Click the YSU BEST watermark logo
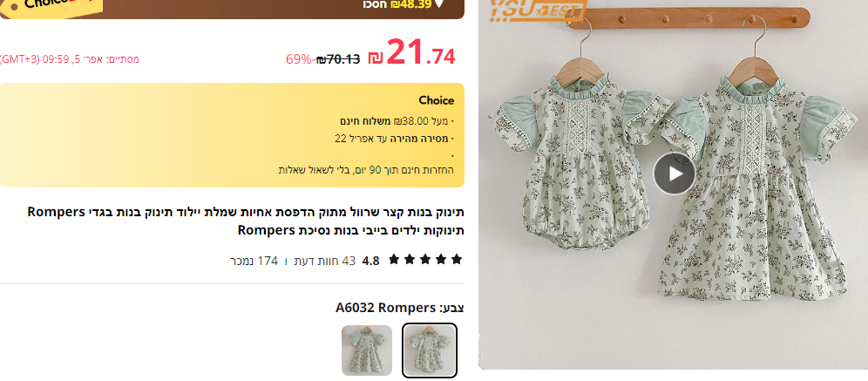868x381 pixels. tap(538, 10)
